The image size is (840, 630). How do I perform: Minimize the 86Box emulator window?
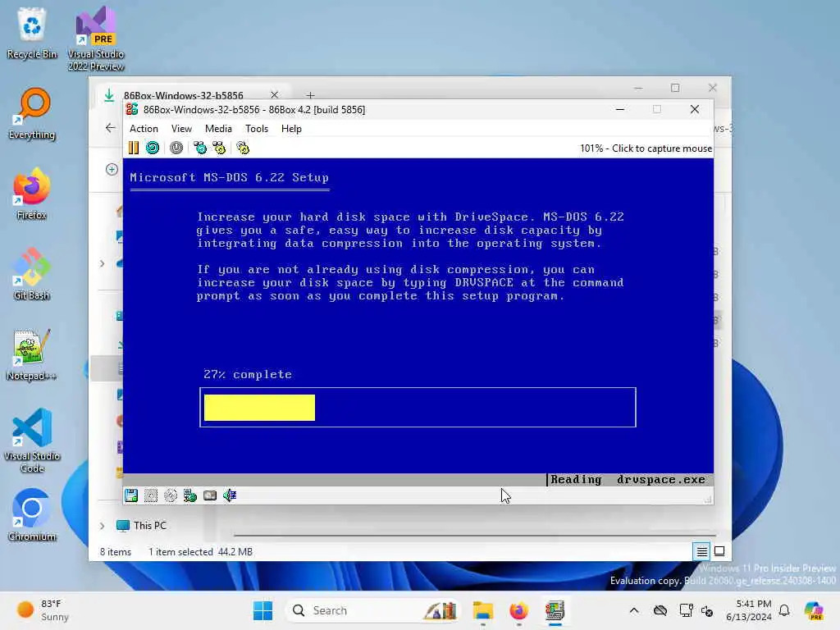[x=620, y=109]
